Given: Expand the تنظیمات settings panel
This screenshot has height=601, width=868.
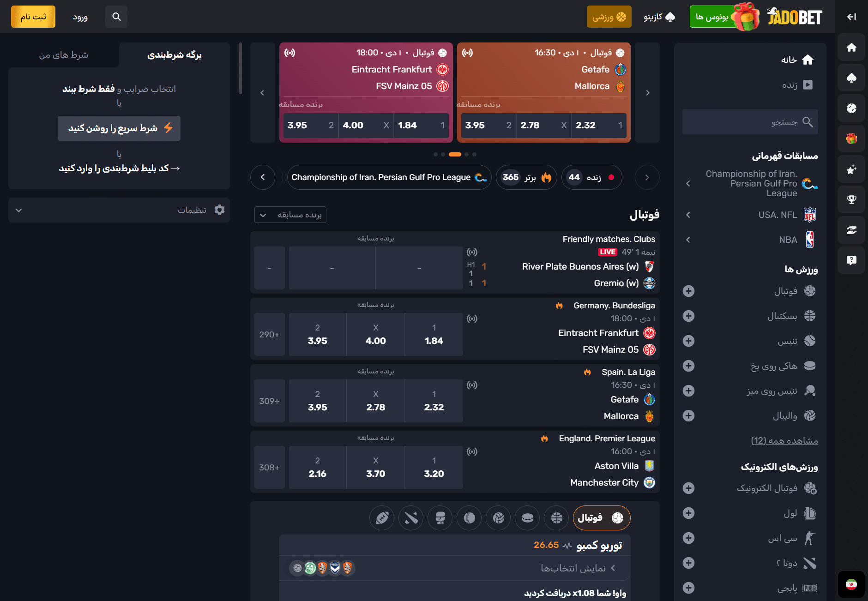Looking at the screenshot, I should click(x=119, y=210).
